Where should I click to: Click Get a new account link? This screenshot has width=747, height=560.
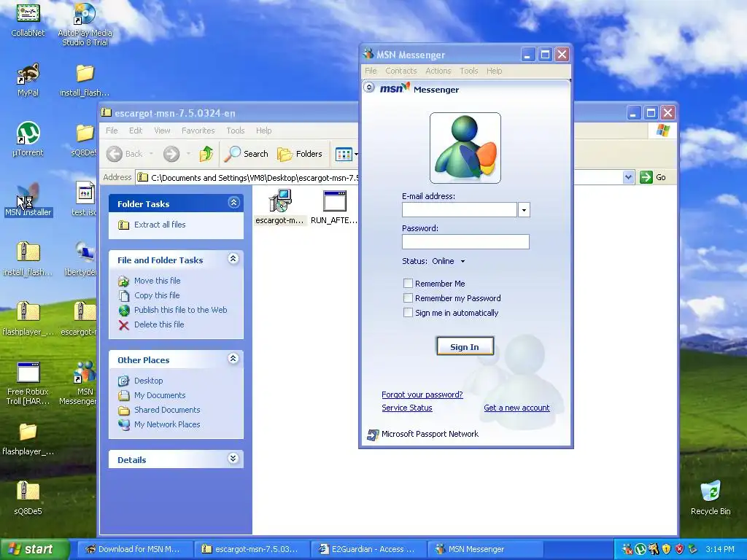click(516, 408)
